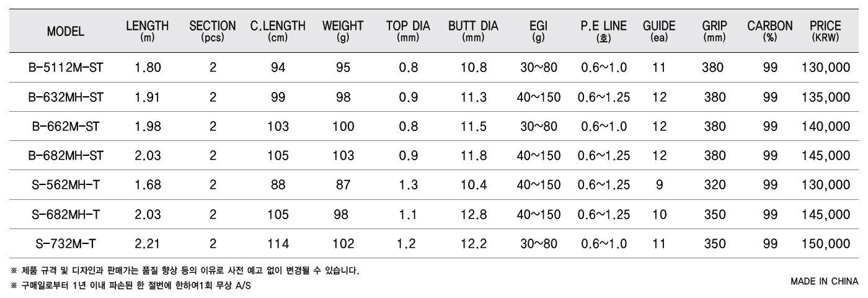
Task: Select model B-5112M-ST row label
Action: 66,68
